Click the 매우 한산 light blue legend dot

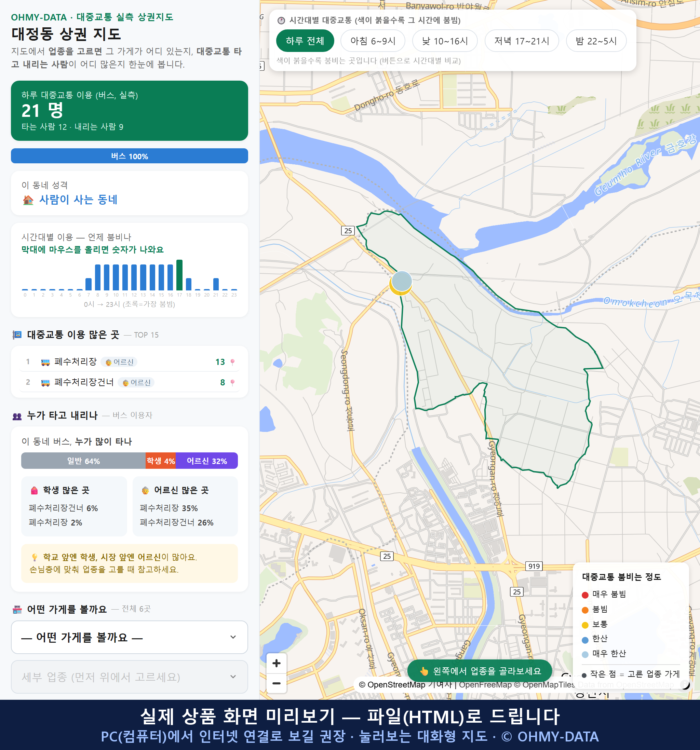pyautogui.click(x=585, y=655)
